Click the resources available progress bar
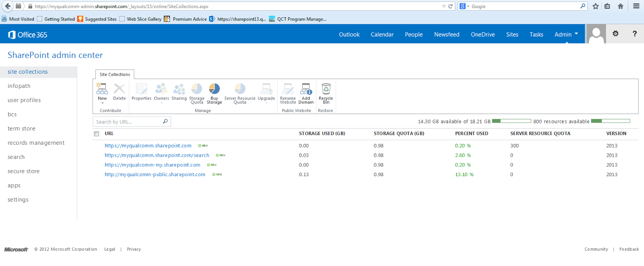The height and width of the screenshot is (266, 644). 611,121
